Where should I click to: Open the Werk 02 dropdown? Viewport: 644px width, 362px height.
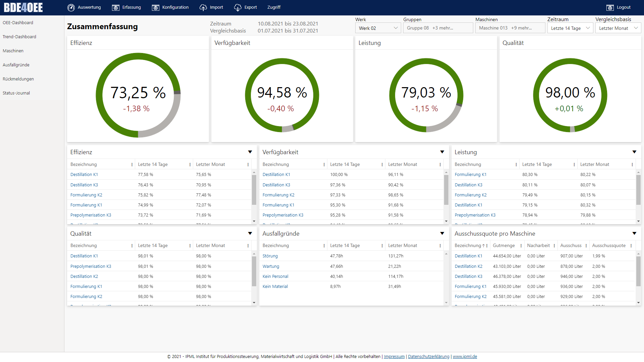[378, 28]
